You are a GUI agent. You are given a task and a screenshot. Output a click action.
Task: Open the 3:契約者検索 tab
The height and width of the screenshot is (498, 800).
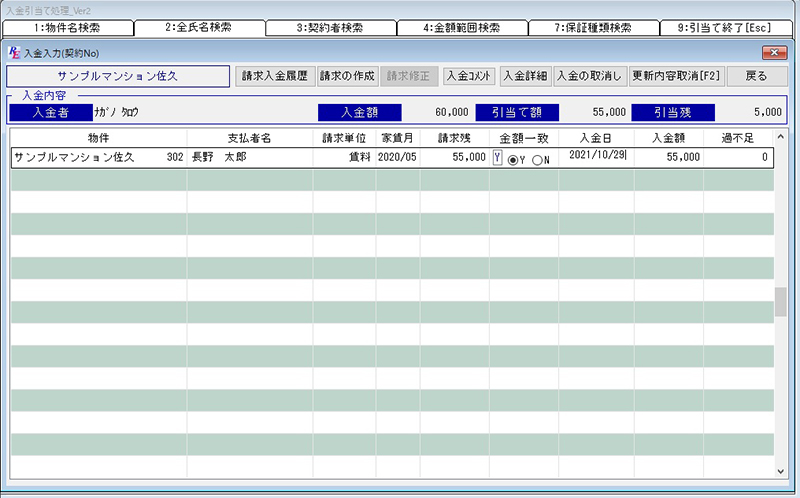pyautogui.click(x=331, y=28)
